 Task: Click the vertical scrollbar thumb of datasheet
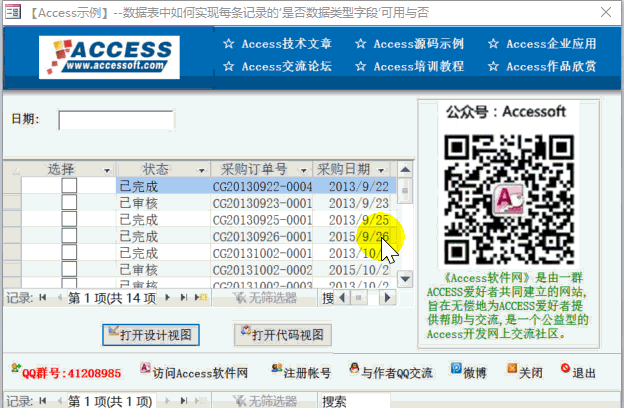tap(405, 191)
